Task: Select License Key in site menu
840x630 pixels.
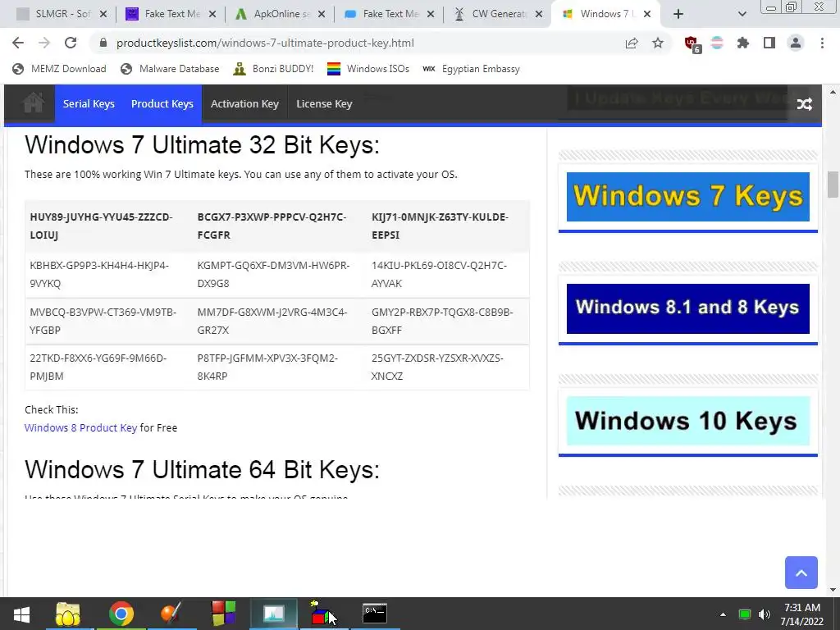Action: coord(324,104)
